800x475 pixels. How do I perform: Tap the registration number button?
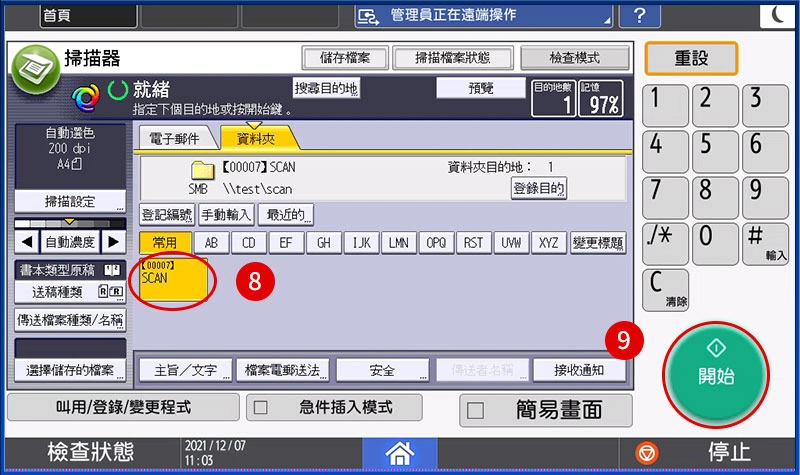point(167,215)
